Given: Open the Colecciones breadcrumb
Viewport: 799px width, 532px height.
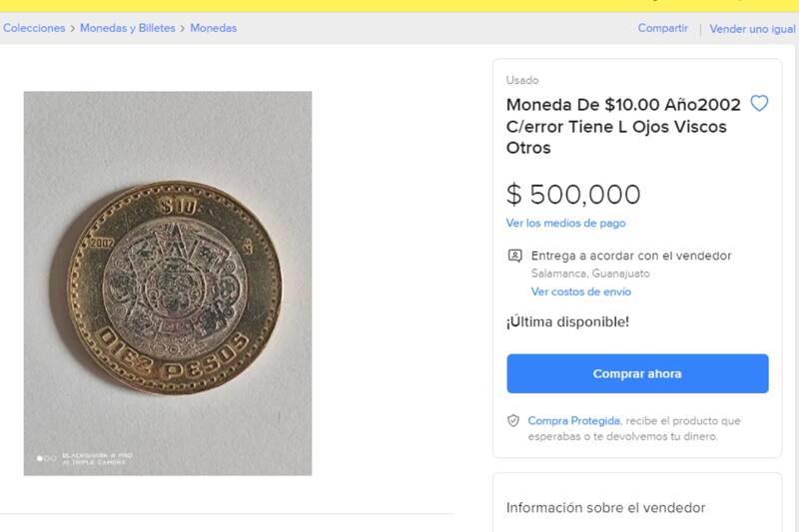Looking at the screenshot, I should pos(34,28).
